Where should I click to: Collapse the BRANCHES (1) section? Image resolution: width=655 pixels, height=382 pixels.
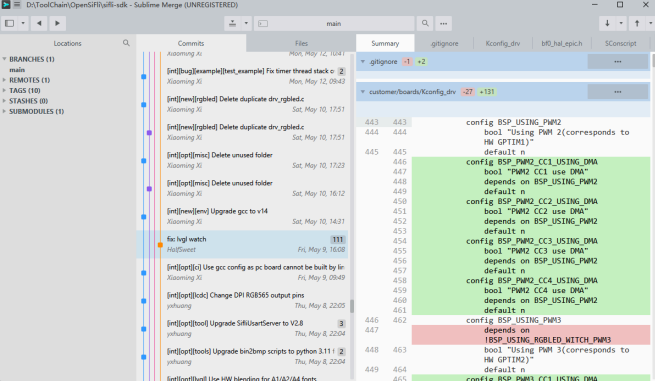click(x=4, y=59)
